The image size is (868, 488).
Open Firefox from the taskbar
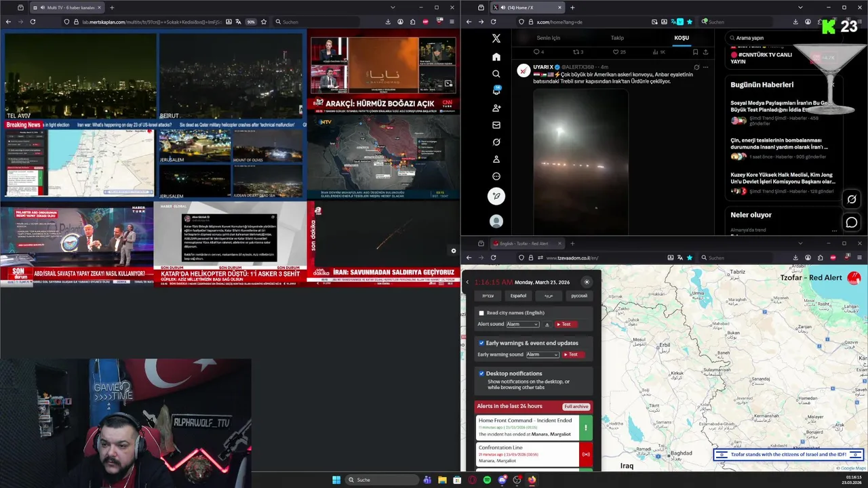point(532,480)
